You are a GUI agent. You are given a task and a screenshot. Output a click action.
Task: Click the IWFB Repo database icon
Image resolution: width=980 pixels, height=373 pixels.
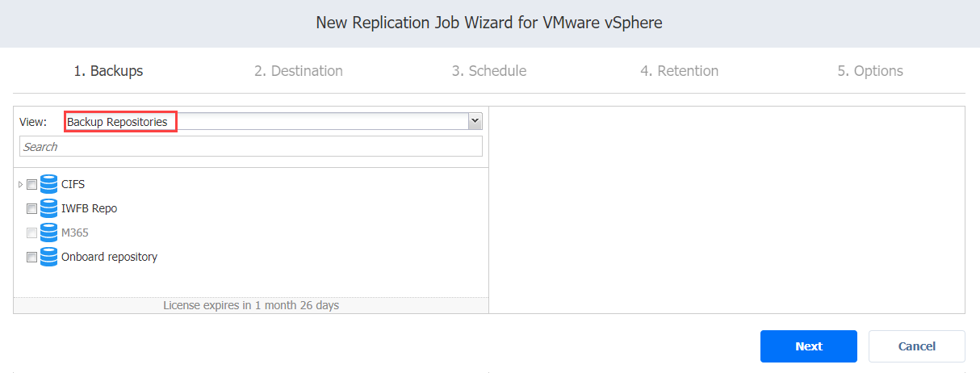tap(49, 208)
